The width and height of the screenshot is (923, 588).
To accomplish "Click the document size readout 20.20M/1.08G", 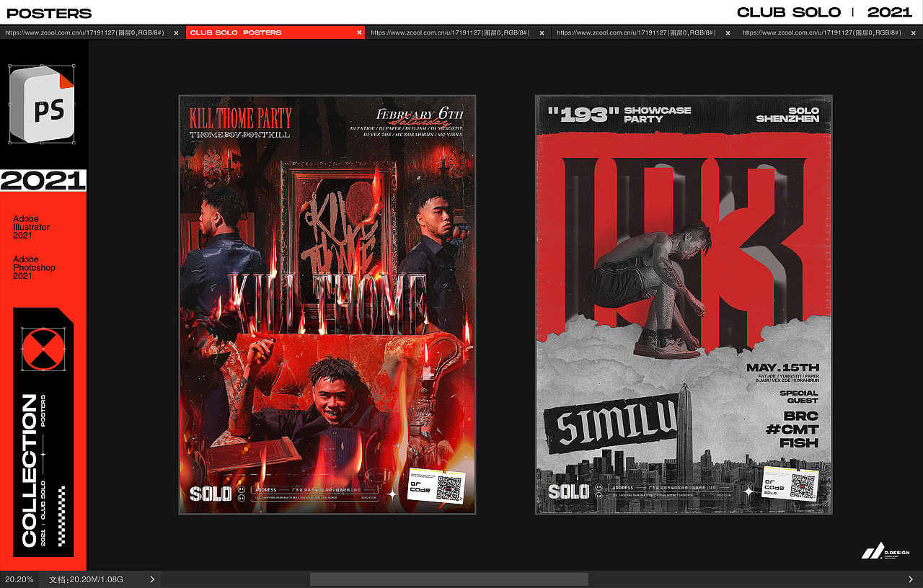I will point(86,579).
